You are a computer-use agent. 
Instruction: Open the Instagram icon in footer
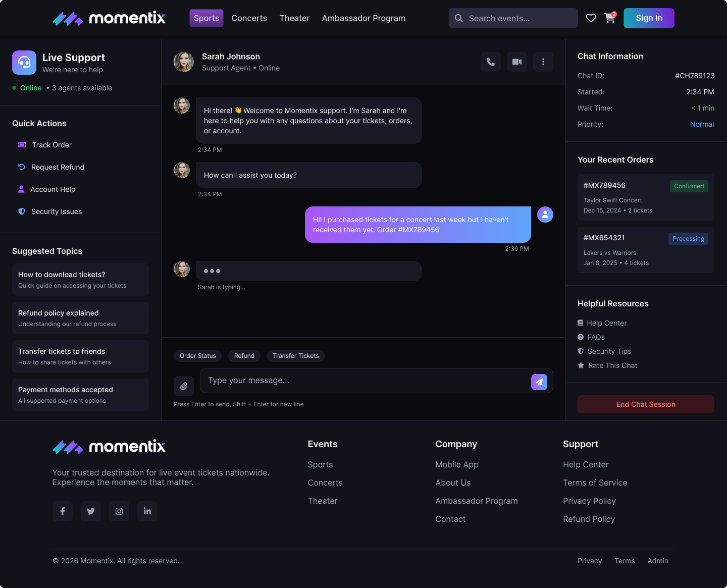(119, 511)
